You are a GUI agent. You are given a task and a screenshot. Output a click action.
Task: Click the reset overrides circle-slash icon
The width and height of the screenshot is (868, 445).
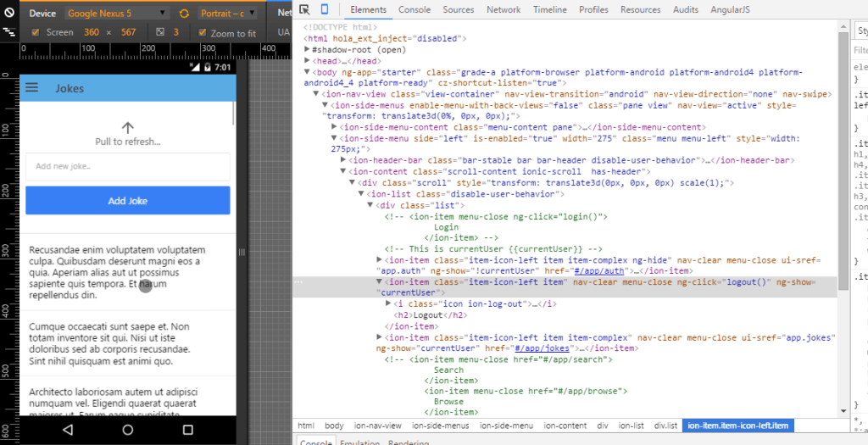point(8,14)
